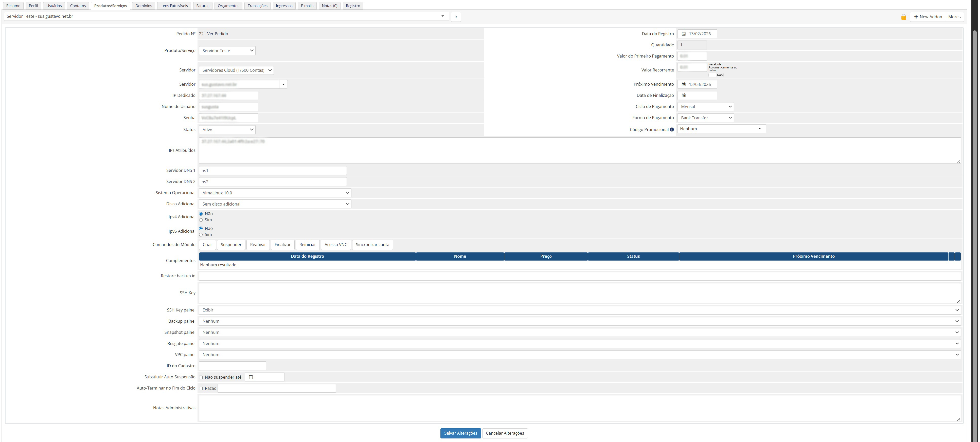Expand Ciclo de Pagamento Mensal dropdown

[705, 107]
